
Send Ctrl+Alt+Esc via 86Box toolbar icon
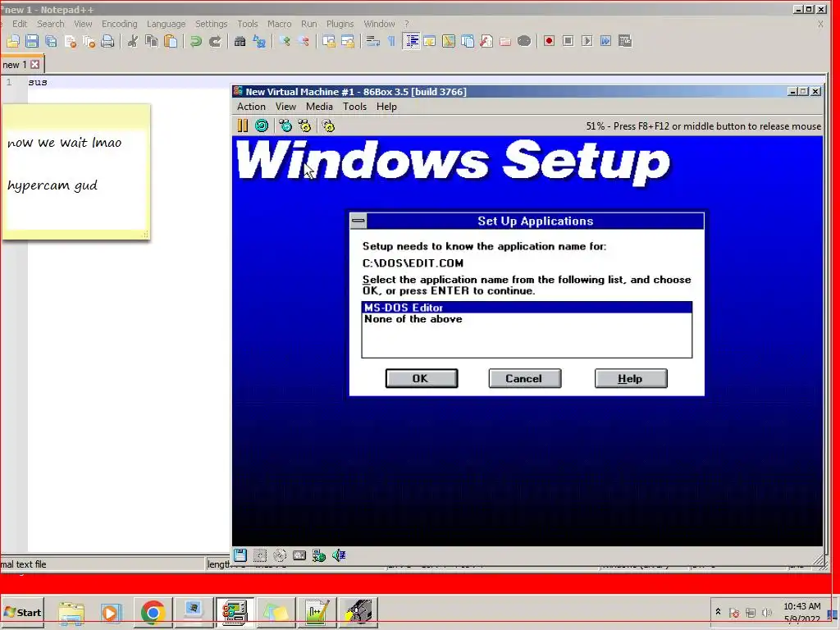click(x=304, y=126)
